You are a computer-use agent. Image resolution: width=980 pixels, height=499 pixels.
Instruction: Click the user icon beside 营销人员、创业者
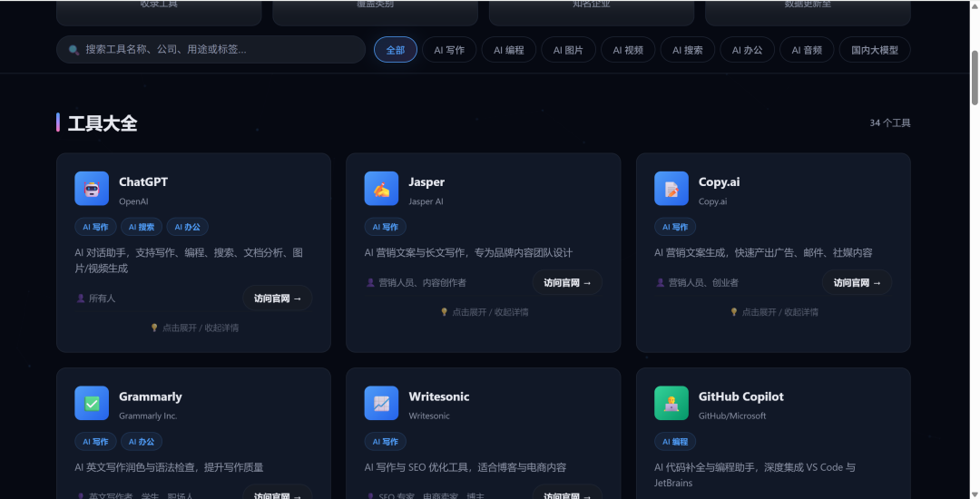(661, 283)
